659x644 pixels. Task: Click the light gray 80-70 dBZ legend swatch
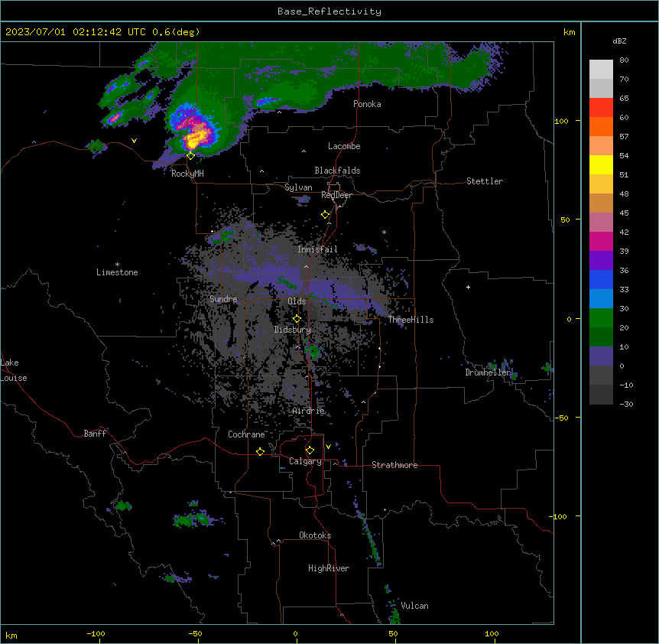point(601,70)
